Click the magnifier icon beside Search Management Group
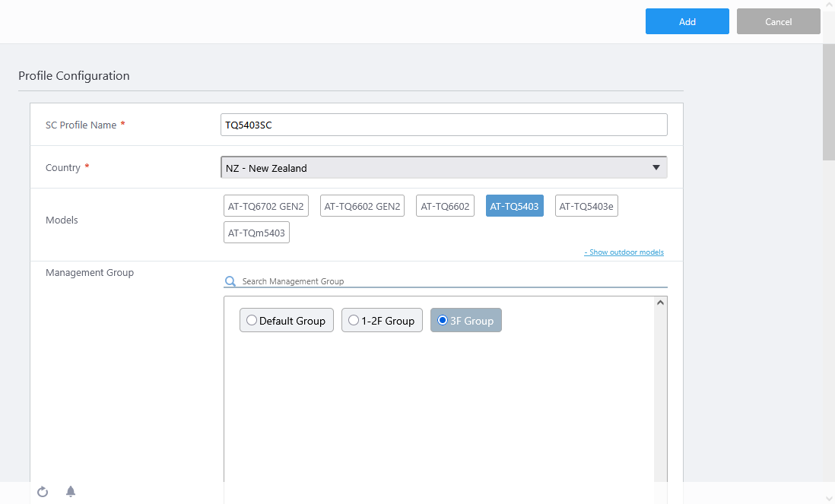835x504 pixels. click(230, 281)
